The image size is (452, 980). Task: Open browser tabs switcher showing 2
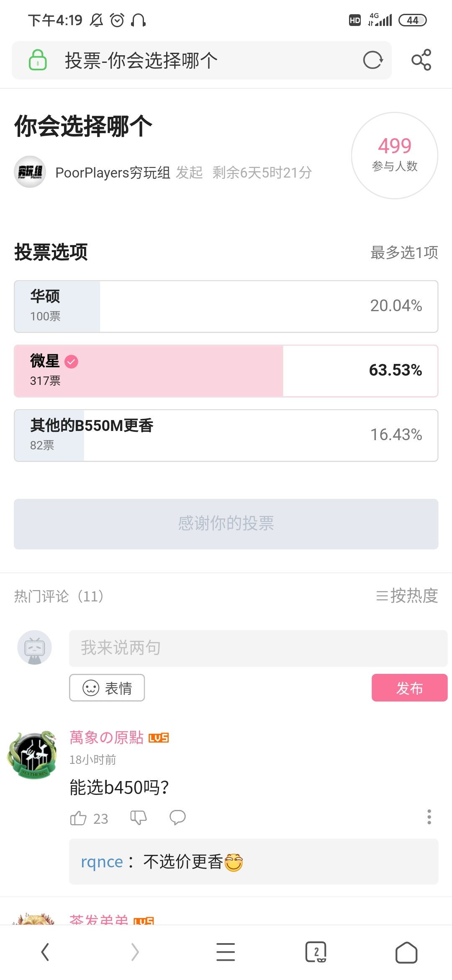[316, 952]
